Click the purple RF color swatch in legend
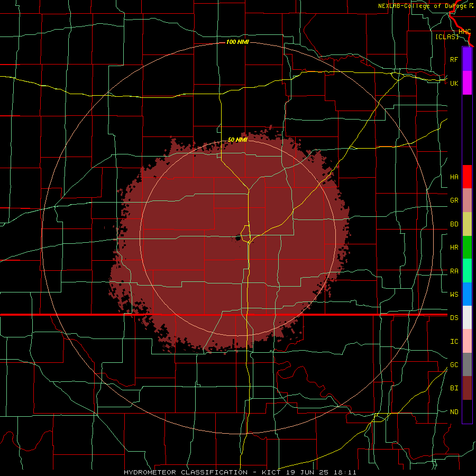476x476 pixels. (467, 59)
